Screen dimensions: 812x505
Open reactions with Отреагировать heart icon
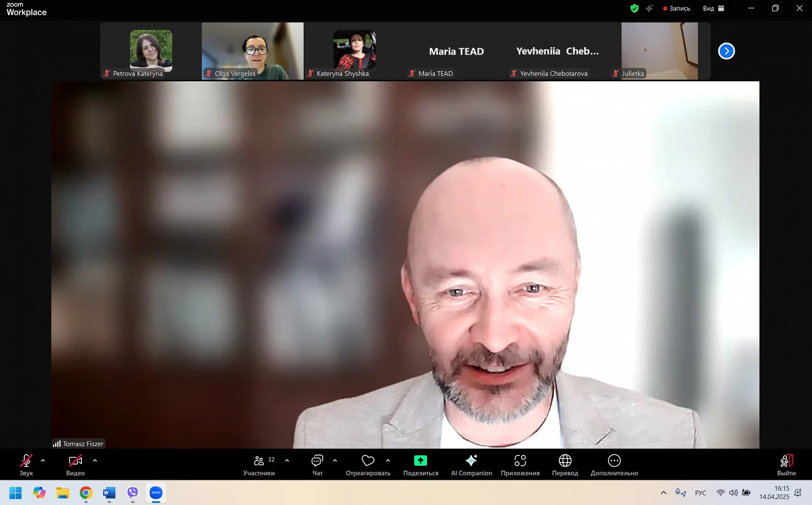pyautogui.click(x=368, y=465)
